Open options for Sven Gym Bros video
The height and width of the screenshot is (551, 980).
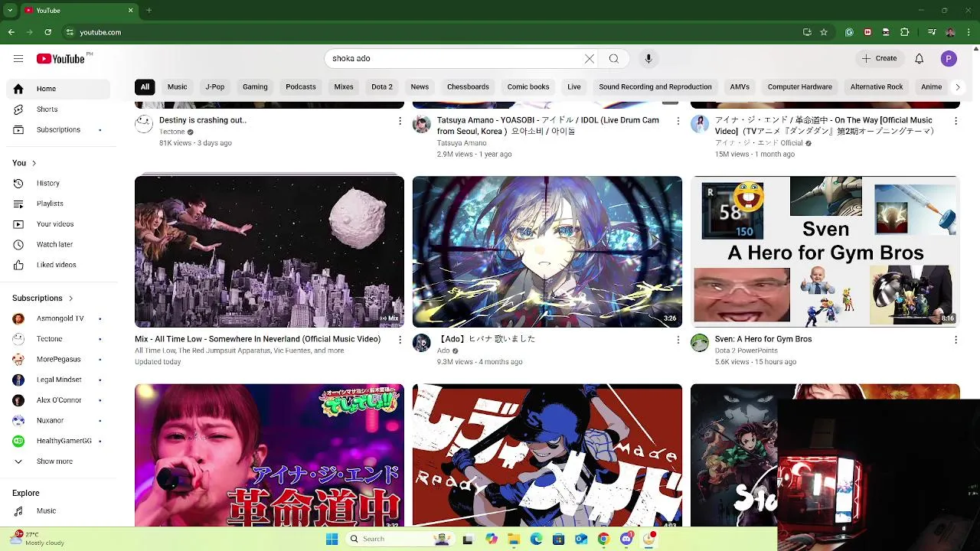coord(955,340)
